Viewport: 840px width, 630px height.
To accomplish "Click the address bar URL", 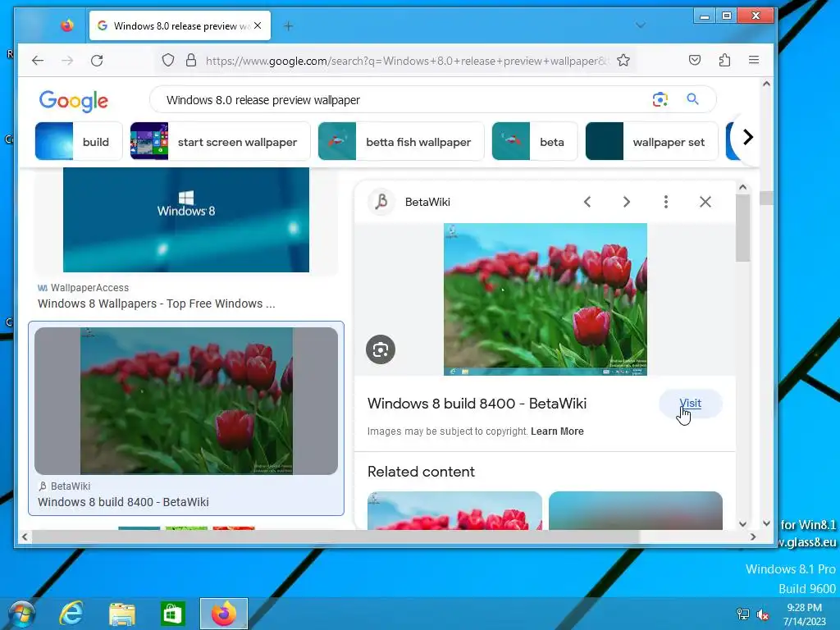I will pyautogui.click(x=407, y=61).
